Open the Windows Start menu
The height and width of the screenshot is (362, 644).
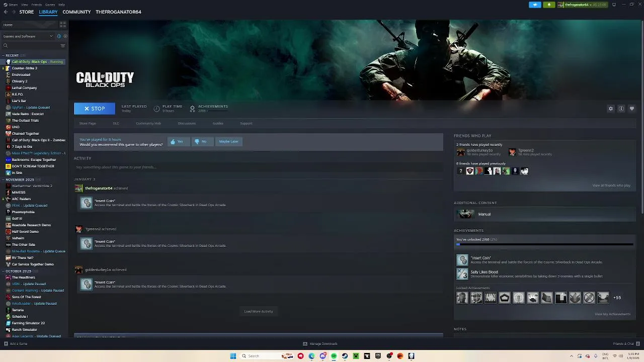[x=233, y=356]
